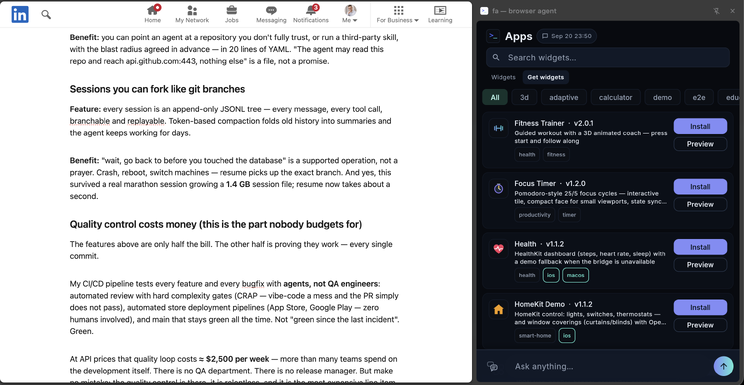Click the Health heart icon
This screenshot has height=385, width=744.
[x=498, y=248]
